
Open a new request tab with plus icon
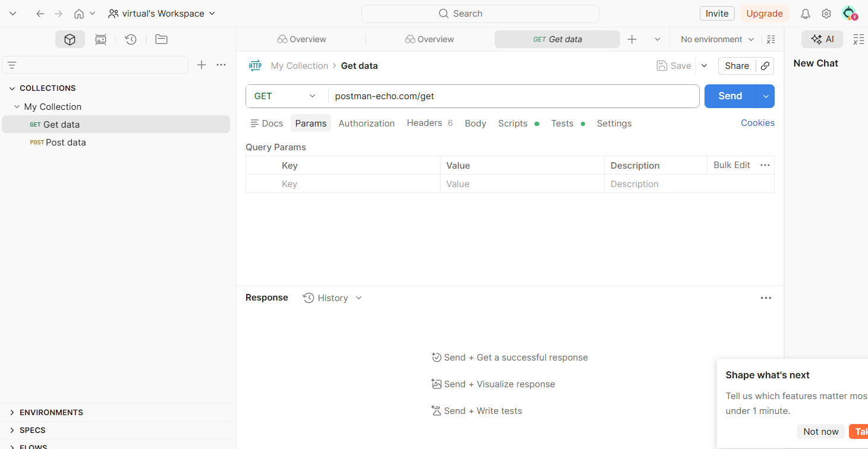point(632,39)
